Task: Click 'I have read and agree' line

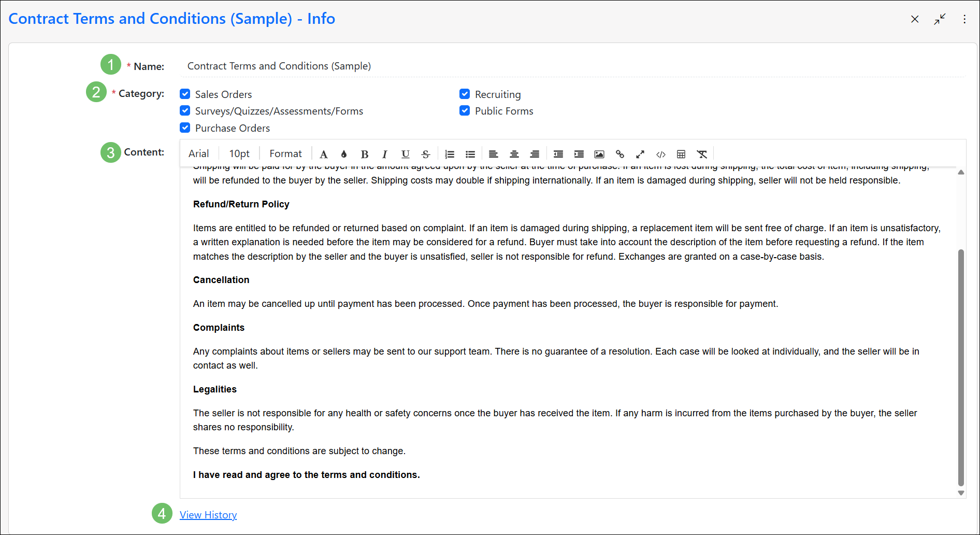Action: coord(306,475)
